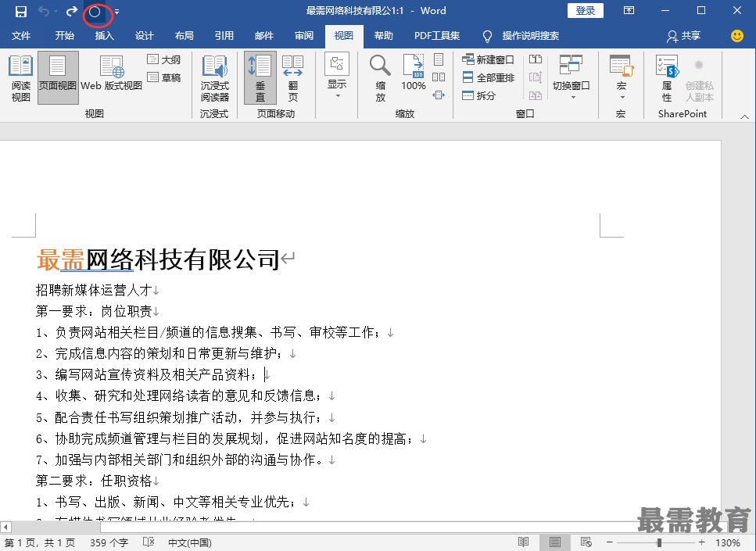
Task: Click word count 359 个字
Action: (109, 543)
